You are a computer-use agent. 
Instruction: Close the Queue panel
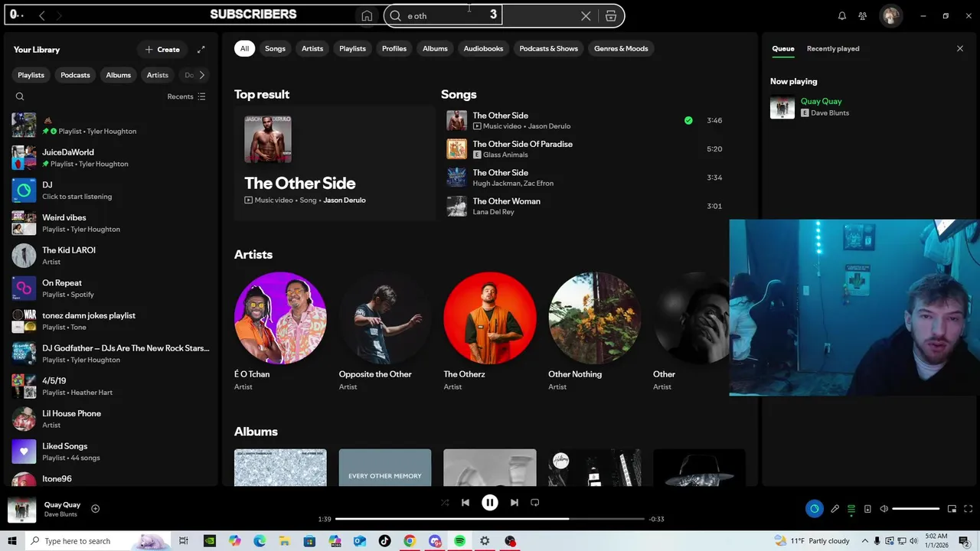(960, 48)
